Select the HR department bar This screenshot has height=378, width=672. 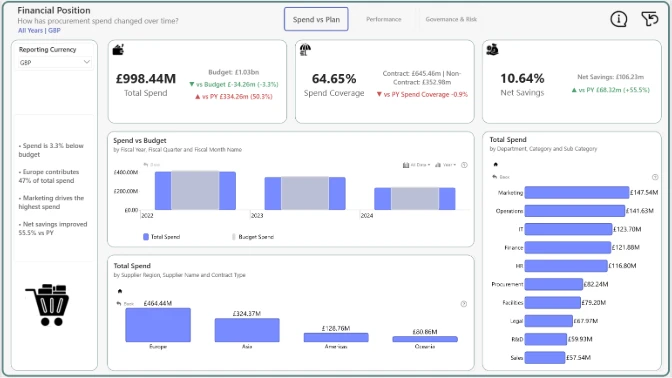(566, 266)
